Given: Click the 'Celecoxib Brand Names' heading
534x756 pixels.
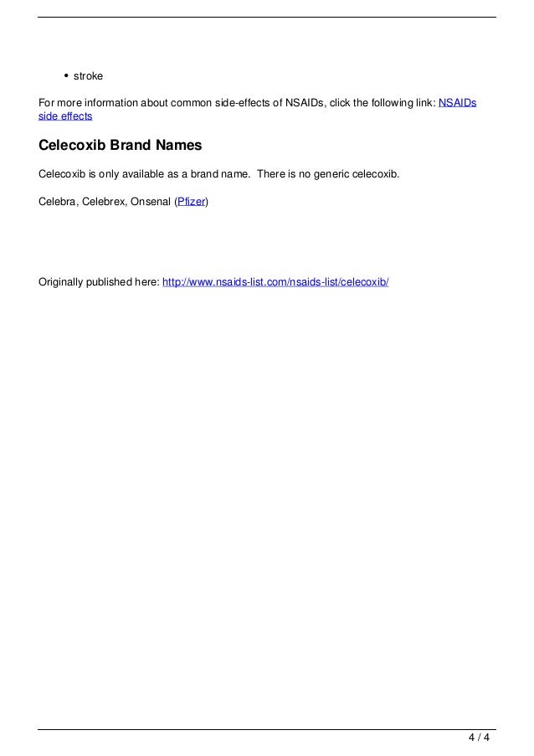Looking at the screenshot, I should coord(120,145).
